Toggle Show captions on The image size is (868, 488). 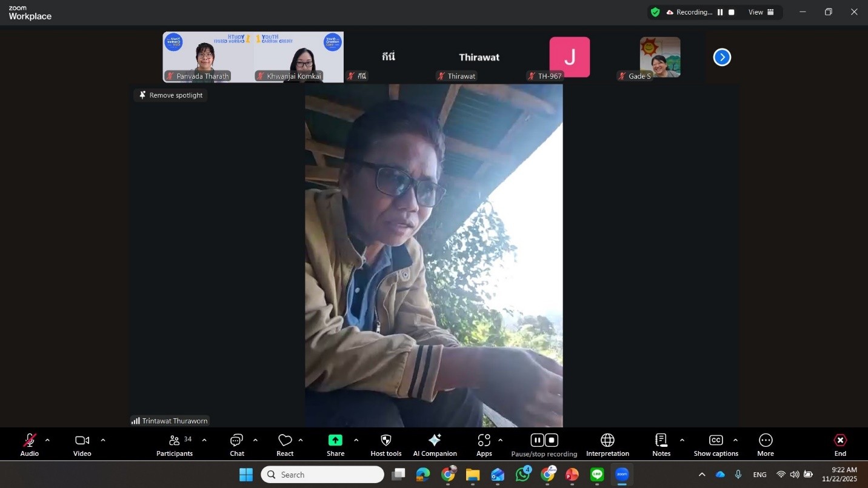click(716, 444)
